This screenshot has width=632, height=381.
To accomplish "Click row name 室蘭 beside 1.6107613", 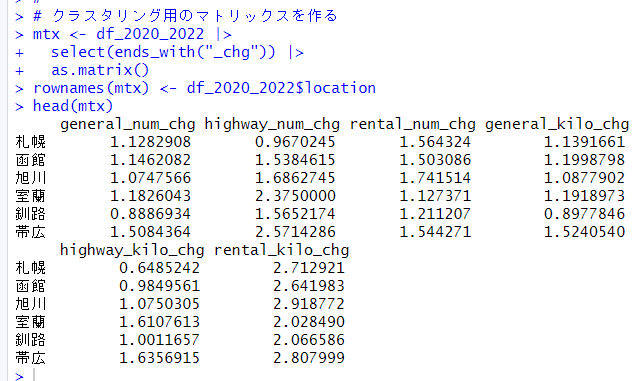I will [x=31, y=322].
